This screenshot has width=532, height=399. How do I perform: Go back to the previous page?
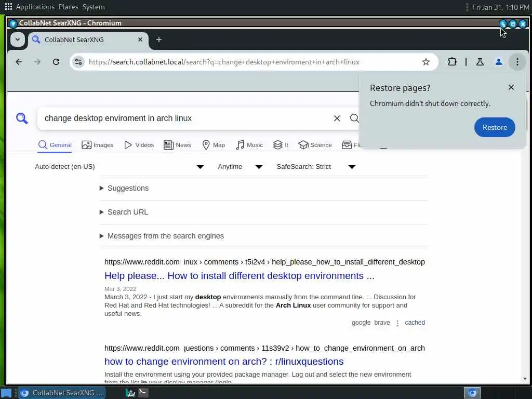coord(19,62)
